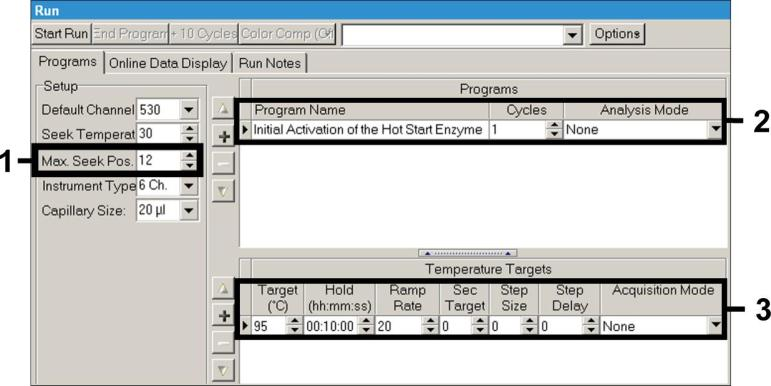This screenshot has width=771, height=386.
Task: Add a new program with plus icon
Action: [x=224, y=137]
